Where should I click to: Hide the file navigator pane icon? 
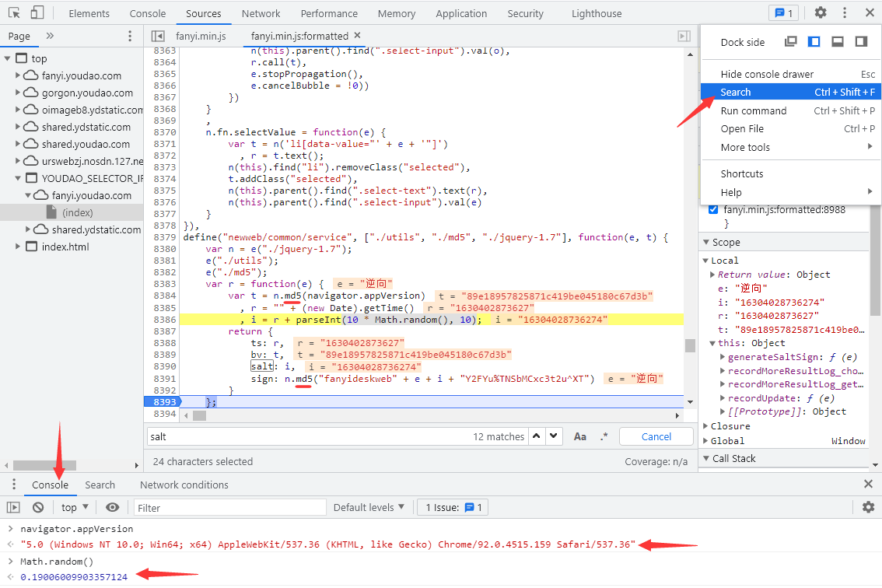(x=158, y=36)
